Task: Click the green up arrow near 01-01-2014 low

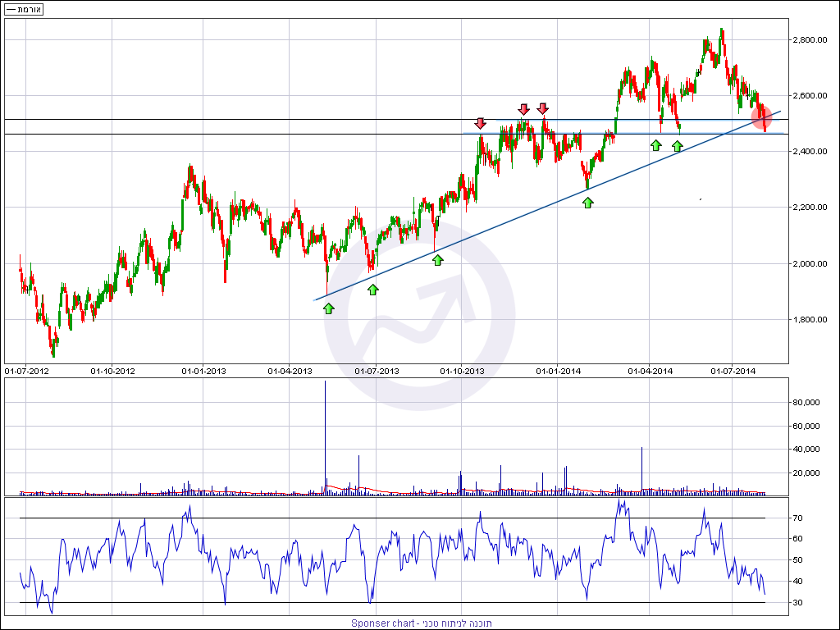Action: click(x=587, y=202)
